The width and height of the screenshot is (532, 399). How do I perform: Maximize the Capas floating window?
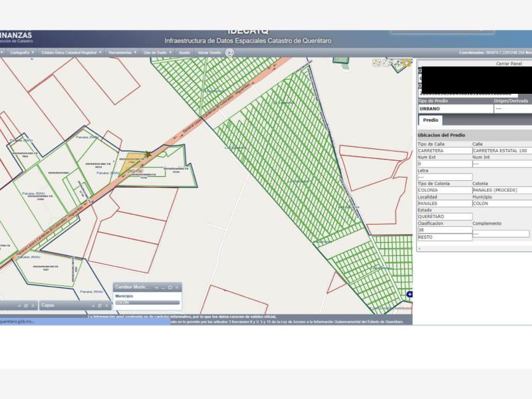click(x=99, y=306)
